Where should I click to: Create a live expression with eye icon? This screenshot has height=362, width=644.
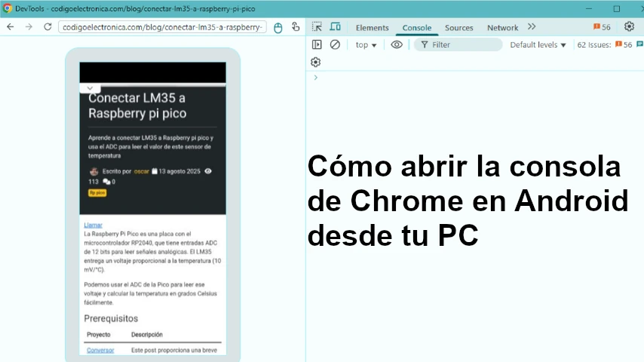click(x=397, y=44)
